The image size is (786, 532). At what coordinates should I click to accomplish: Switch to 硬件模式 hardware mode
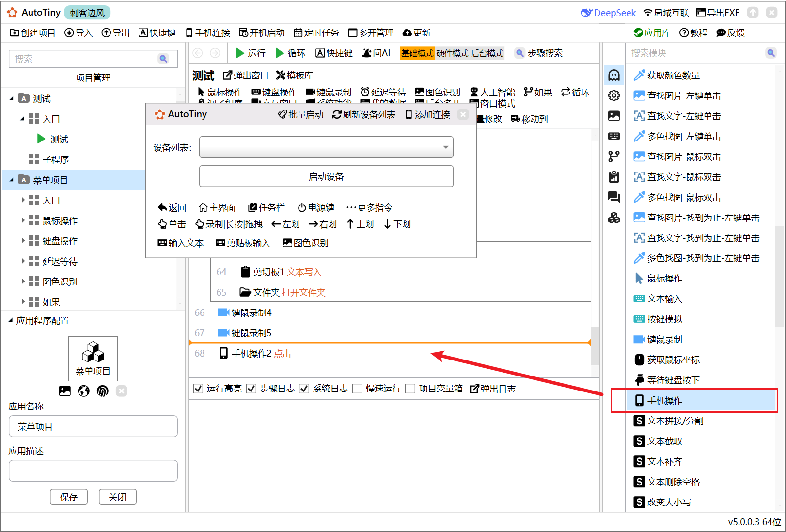452,53
